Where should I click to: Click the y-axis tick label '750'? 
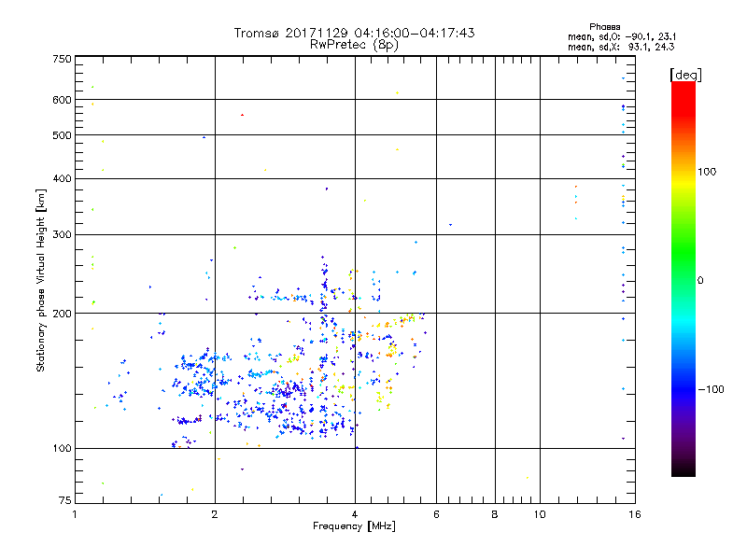[x=62, y=59]
